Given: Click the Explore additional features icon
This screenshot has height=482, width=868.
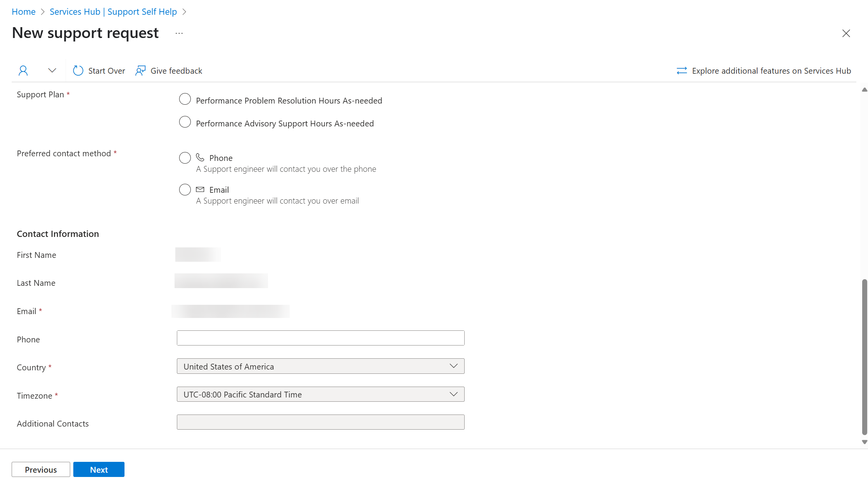Looking at the screenshot, I should pos(681,71).
